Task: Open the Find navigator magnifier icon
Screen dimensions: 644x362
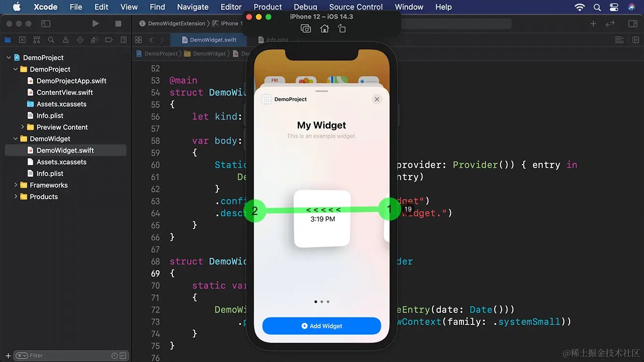Action: [51, 40]
